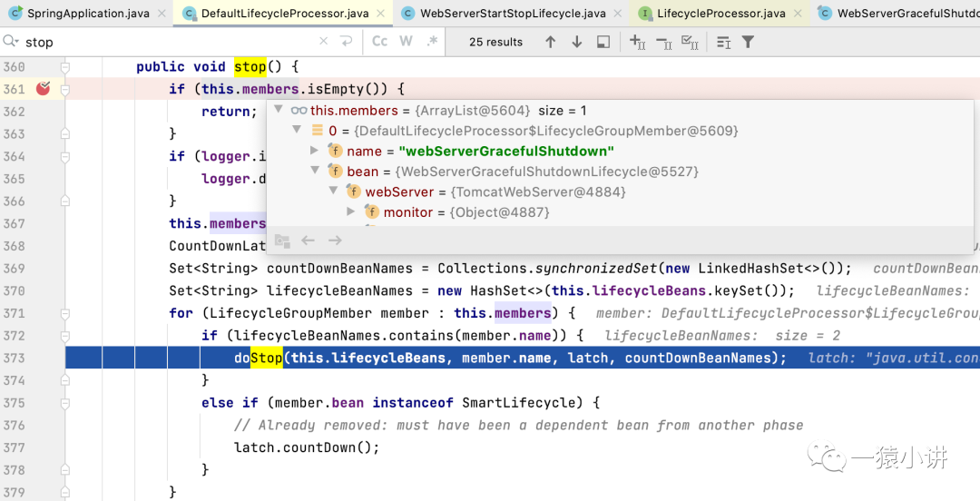Click the 25 results counter
This screenshot has width=980, height=501.
click(495, 42)
